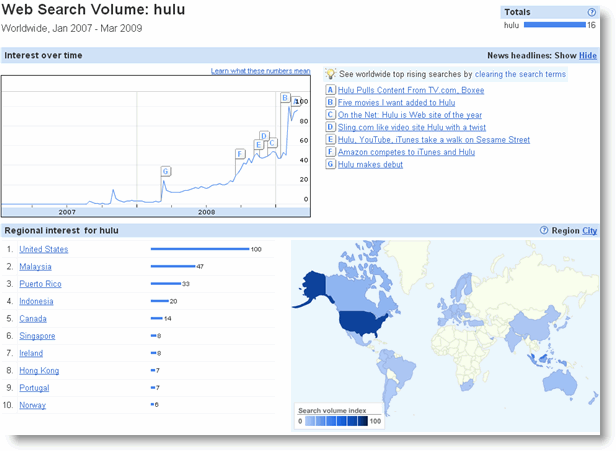Select chart marker E on graph
Viewport: 616px width, 451px height.
[x=258, y=145]
